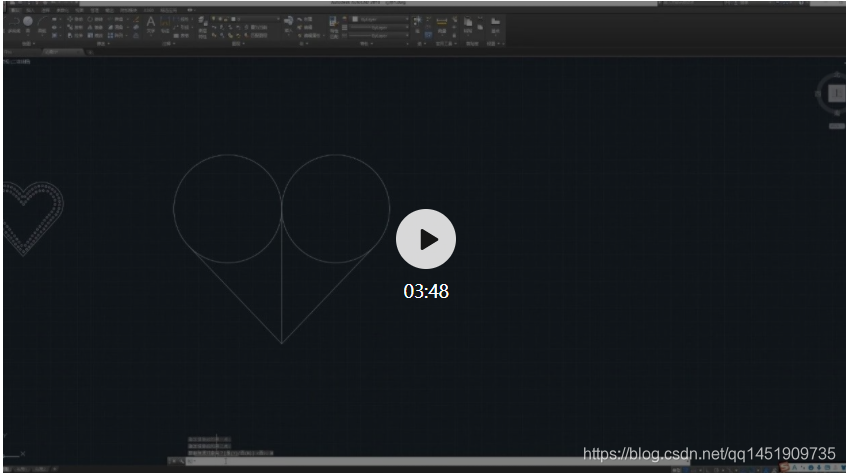
Task: Switch to the Parametric ribbon tab
Action: (63, 10)
